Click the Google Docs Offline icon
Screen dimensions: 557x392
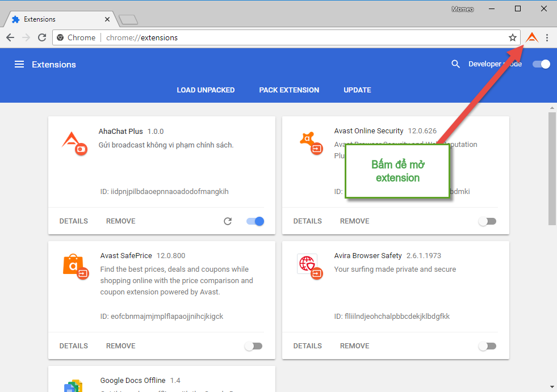click(x=73, y=386)
